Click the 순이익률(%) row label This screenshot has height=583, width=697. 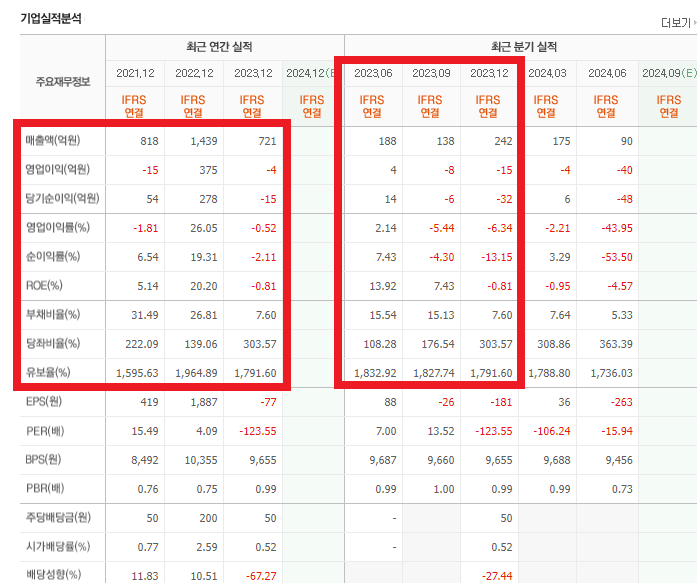point(53,256)
